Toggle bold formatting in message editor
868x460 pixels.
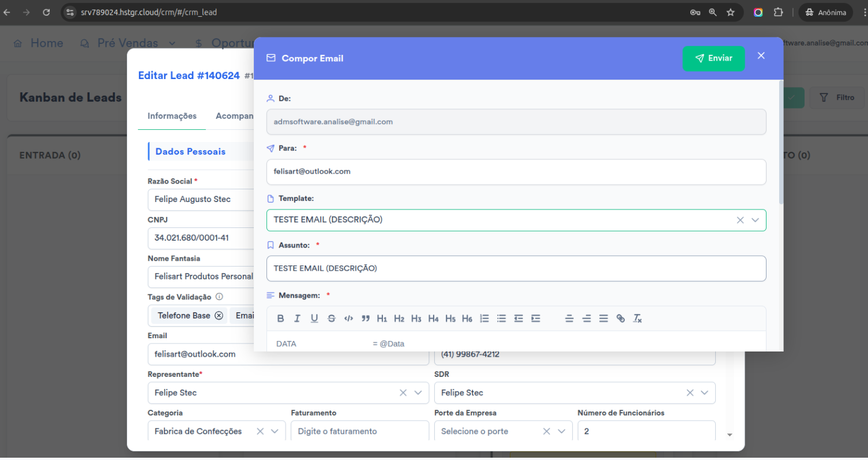point(281,319)
